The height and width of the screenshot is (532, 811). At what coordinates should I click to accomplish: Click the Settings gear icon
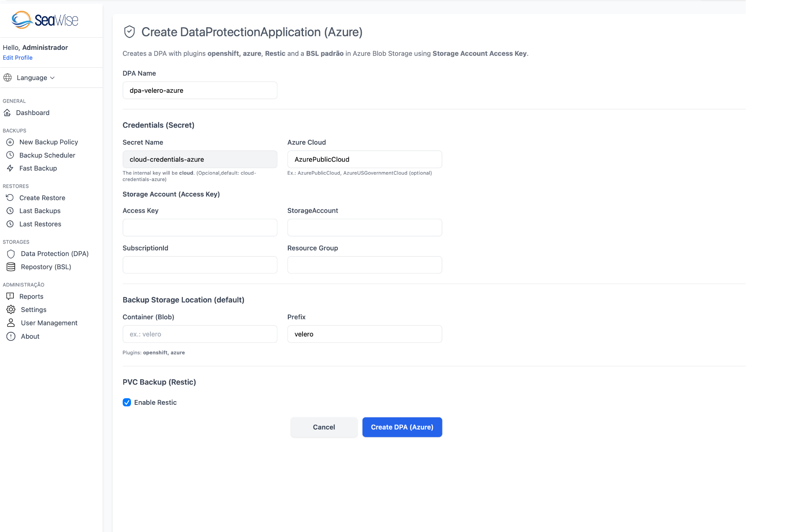coord(11,310)
